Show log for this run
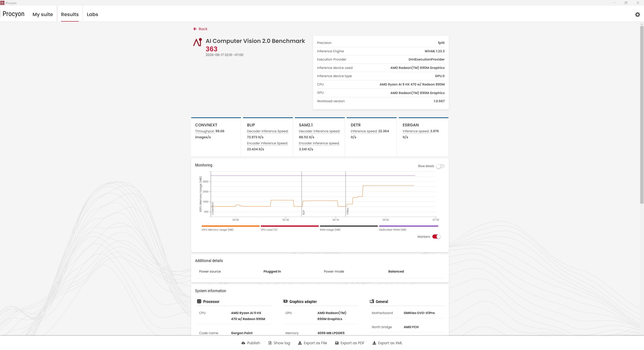The width and height of the screenshot is (644, 350). [x=279, y=343]
